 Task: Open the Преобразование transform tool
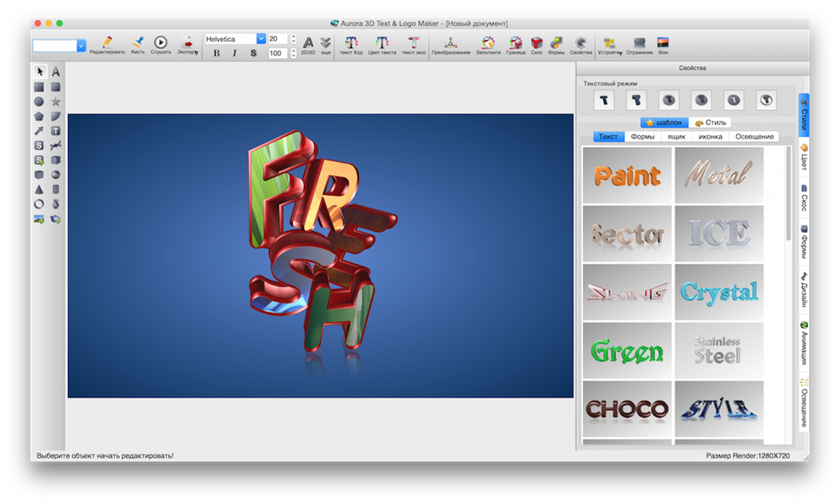click(451, 41)
